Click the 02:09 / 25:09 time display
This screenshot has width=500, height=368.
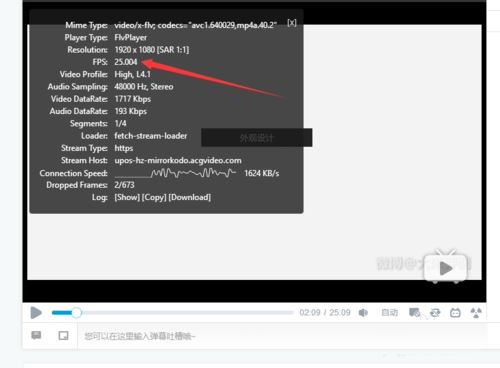(x=325, y=313)
